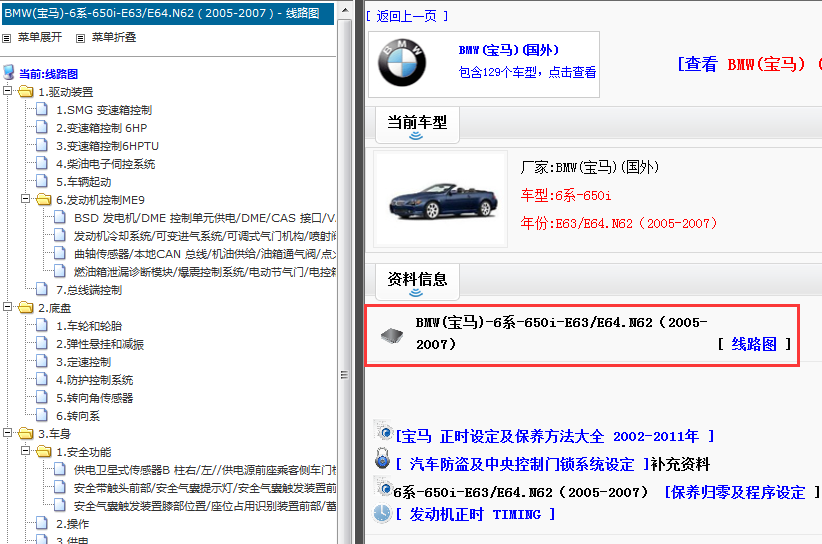Click the page icon beside 1.车轮和轮胎
This screenshot has width=822, height=544.
[42, 325]
